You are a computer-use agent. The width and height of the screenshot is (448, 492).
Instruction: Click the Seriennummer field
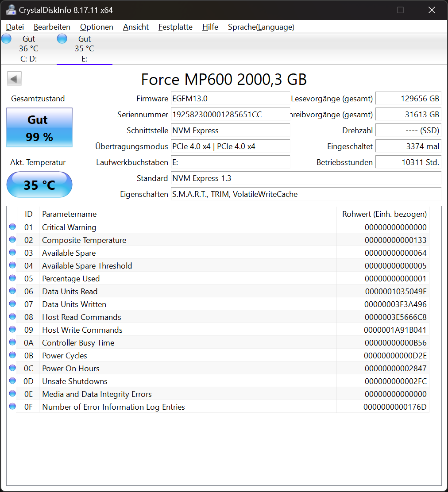coord(230,115)
